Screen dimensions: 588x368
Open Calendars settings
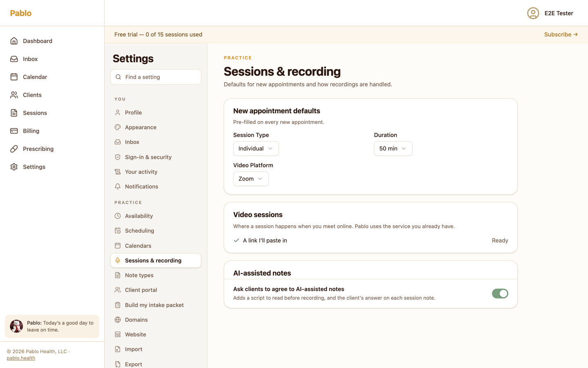(156, 246)
